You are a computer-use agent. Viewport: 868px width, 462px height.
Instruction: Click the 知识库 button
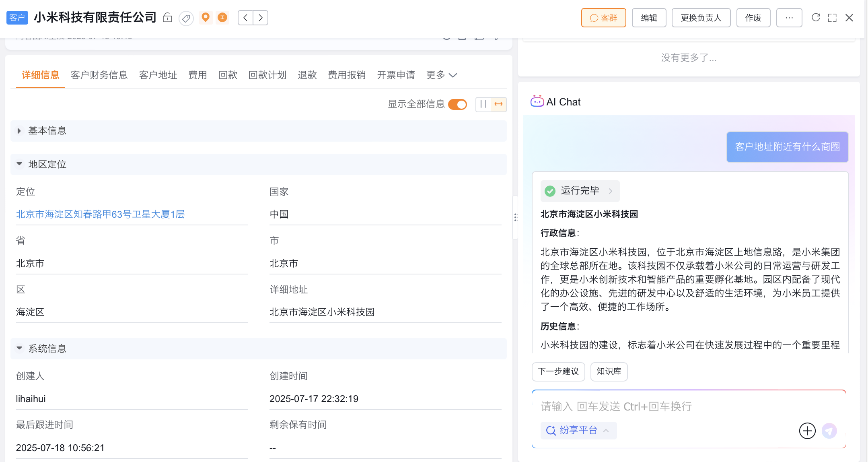click(x=609, y=371)
